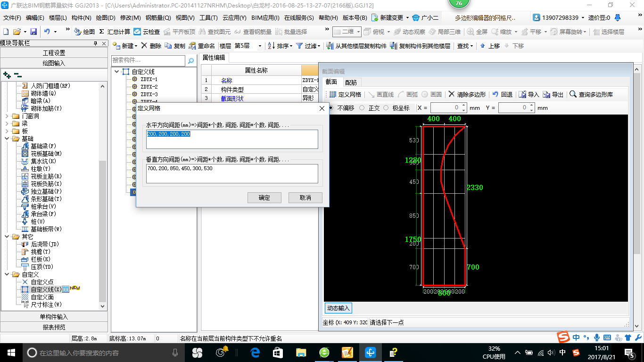644x362 pixels.
Task: Select ZDYX-1 in component list
Action: pos(149,79)
